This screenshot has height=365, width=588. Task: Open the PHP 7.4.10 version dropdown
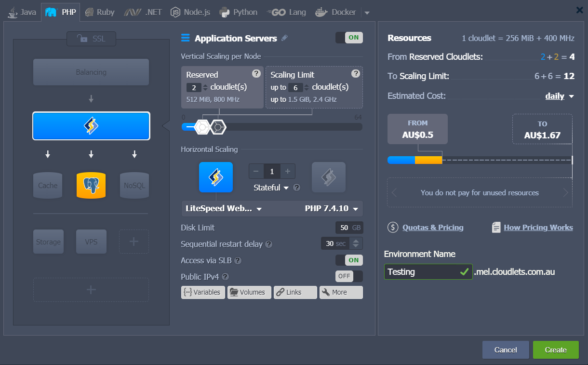tap(332, 209)
